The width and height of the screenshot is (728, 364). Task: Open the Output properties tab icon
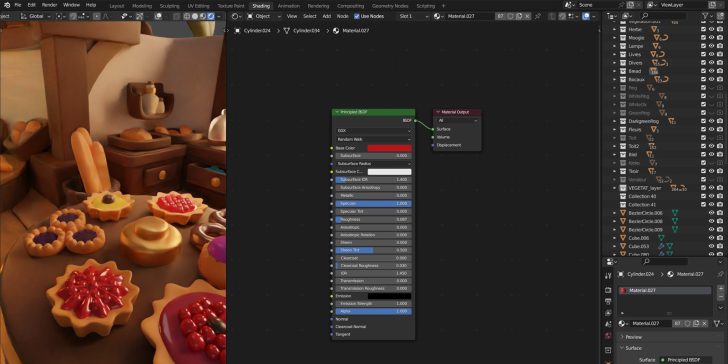pos(608,301)
